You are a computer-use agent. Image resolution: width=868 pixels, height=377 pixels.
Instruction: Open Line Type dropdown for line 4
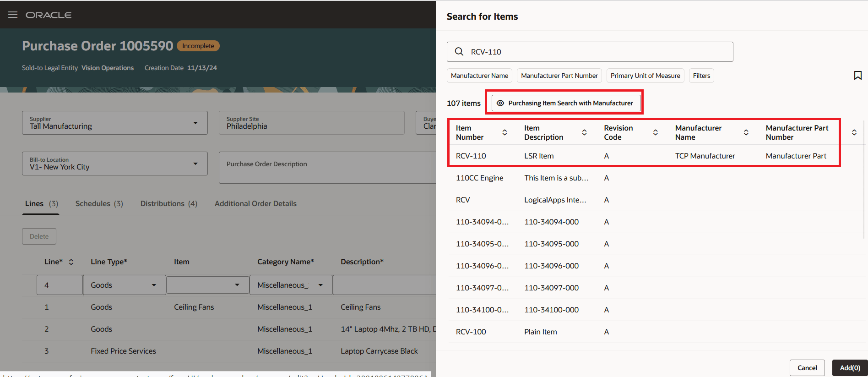tap(154, 285)
